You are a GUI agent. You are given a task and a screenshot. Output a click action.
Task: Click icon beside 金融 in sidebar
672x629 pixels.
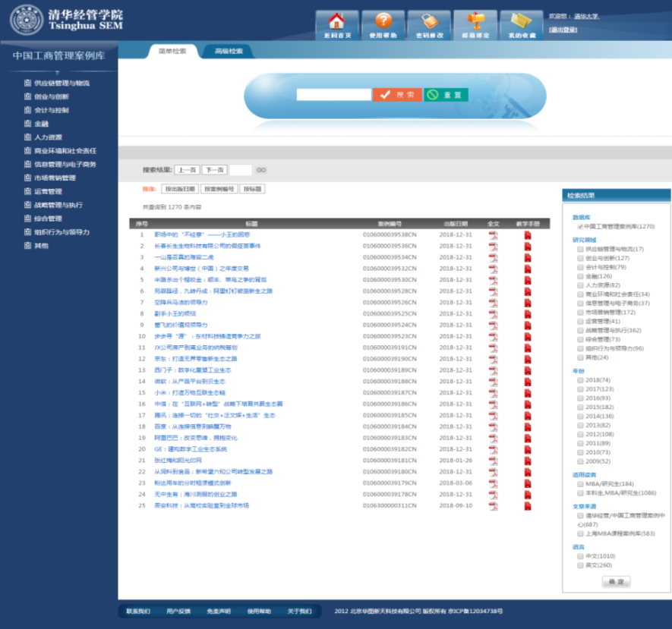pos(28,124)
